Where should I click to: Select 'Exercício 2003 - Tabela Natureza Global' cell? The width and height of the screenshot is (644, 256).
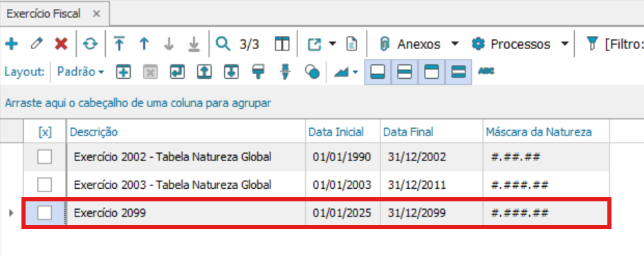(186, 185)
